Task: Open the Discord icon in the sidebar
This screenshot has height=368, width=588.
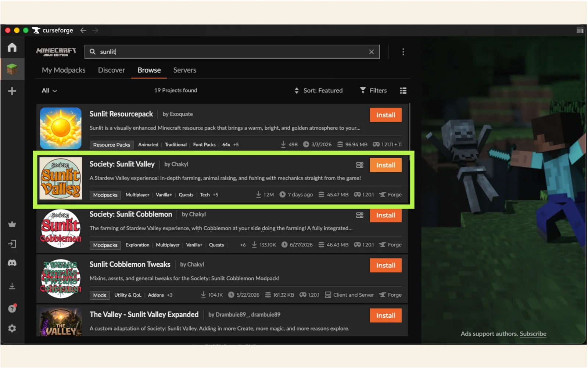Action: (x=12, y=263)
